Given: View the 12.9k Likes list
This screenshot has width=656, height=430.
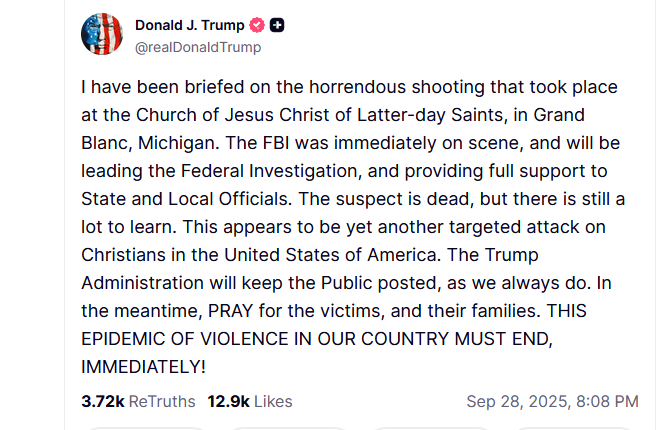Looking at the screenshot, I should [250, 401].
